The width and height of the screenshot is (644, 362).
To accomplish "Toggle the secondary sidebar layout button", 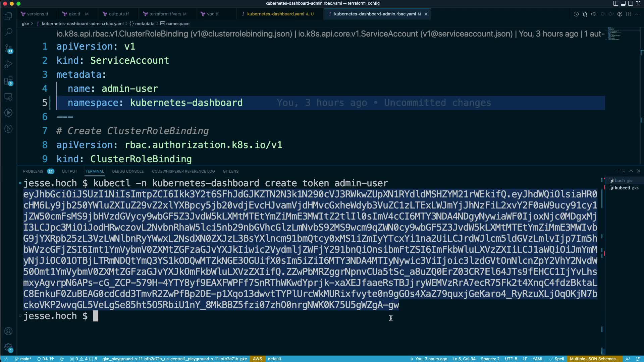I will tap(630, 3).
